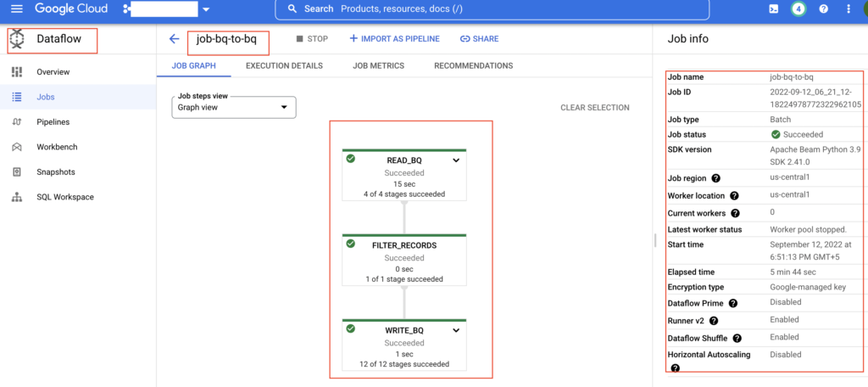The height and width of the screenshot is (387, 868).
Task: Click the Google Cloud logo
Action: tap(71, 8)
